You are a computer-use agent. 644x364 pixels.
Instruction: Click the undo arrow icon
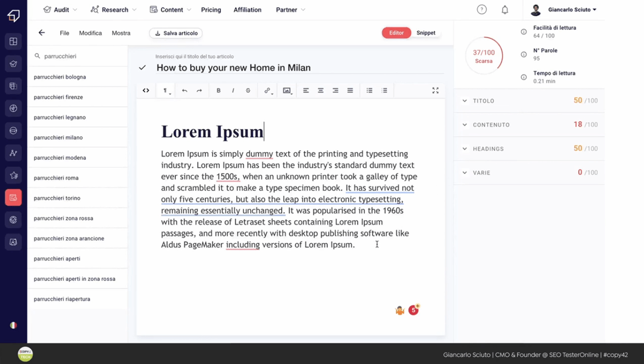click(x=185, y=90)
